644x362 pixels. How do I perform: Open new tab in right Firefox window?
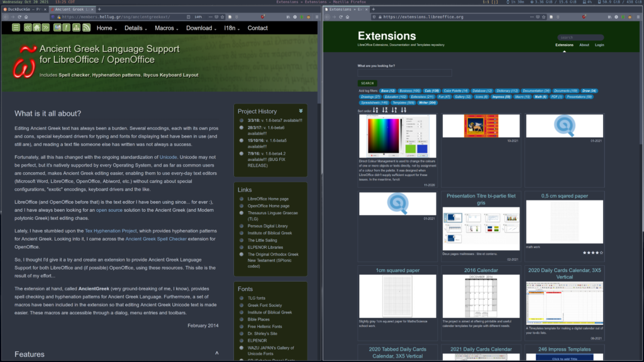coord(374,9)
